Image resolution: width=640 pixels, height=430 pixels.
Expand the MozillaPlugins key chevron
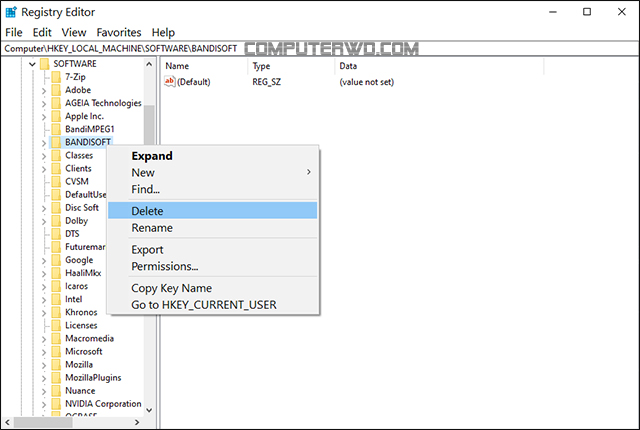point(44,378)
